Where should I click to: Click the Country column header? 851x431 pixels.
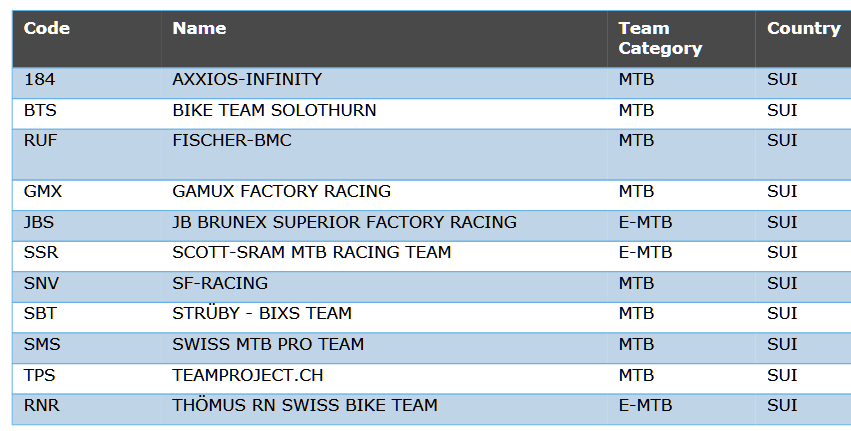(803, 28)
